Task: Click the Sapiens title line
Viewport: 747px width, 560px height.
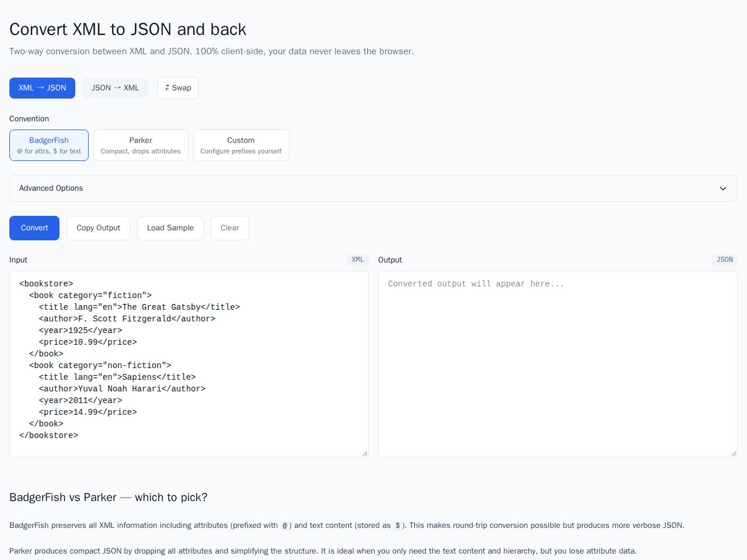Action: (117, 377)
